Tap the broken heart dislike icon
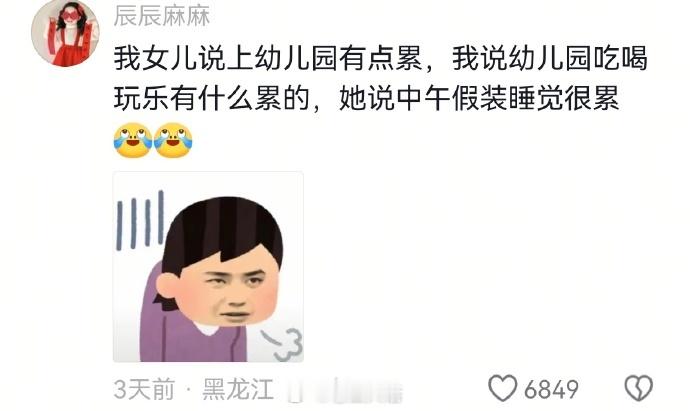Viewport: 690px width, 411px height. click(639, 388)
